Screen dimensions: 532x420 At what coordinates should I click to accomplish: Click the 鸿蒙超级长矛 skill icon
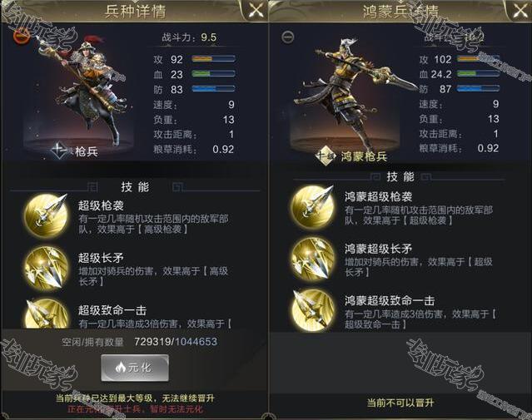tap(312, 259)
